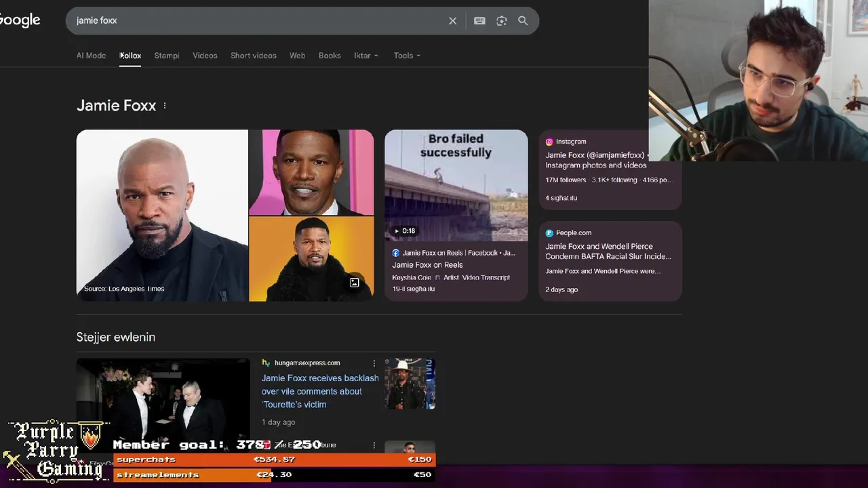Click the People.com favicon
The image size is (868, 488).
coord(549,232)
